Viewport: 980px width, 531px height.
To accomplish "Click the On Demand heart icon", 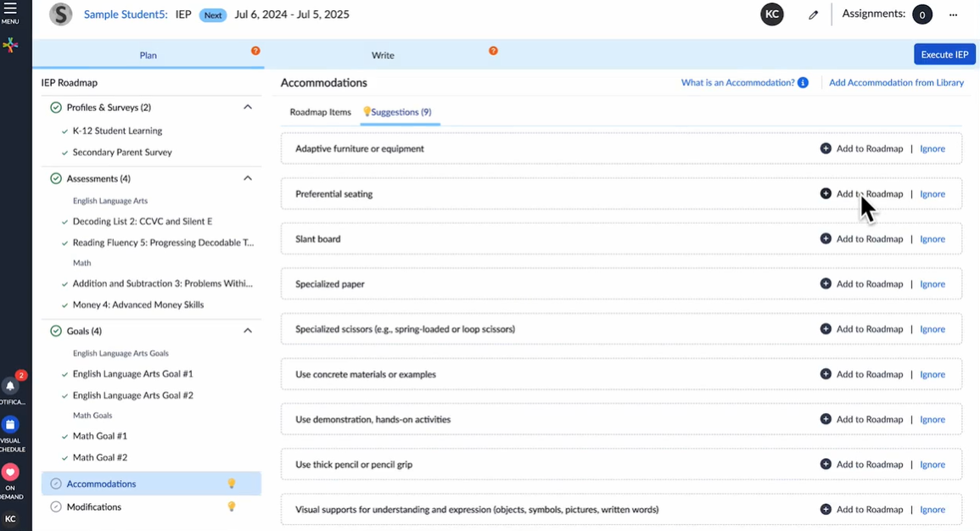I will coord(10,472).
